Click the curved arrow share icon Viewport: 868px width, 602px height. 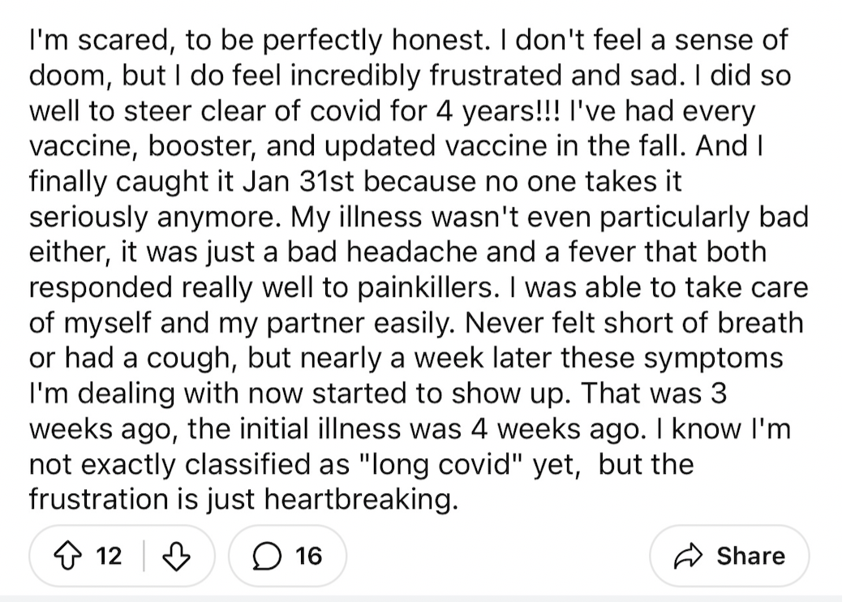coord(688,556)
